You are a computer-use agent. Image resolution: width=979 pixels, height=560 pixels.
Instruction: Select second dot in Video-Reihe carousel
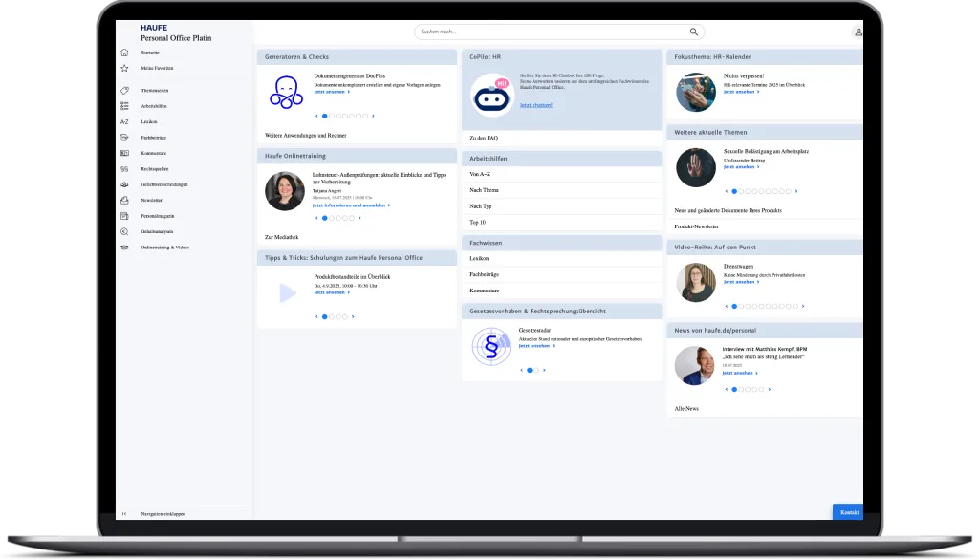[x=741, y=307]
